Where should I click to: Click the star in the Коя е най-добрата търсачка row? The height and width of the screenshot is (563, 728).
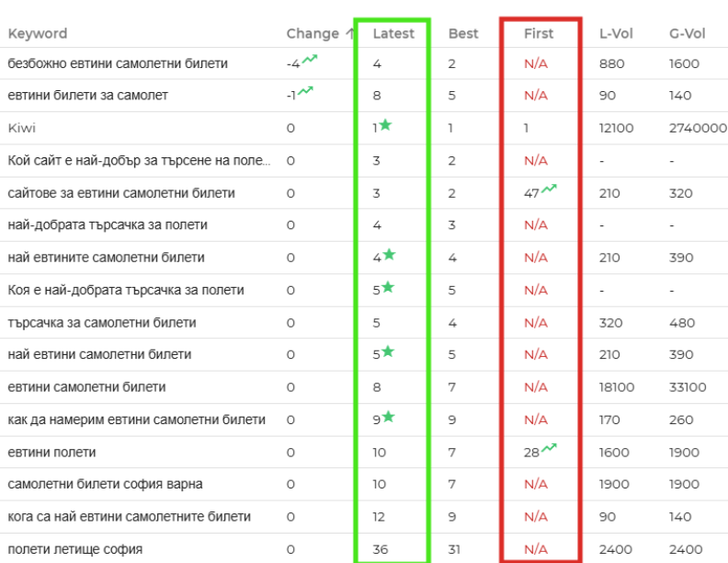point(388,287)
